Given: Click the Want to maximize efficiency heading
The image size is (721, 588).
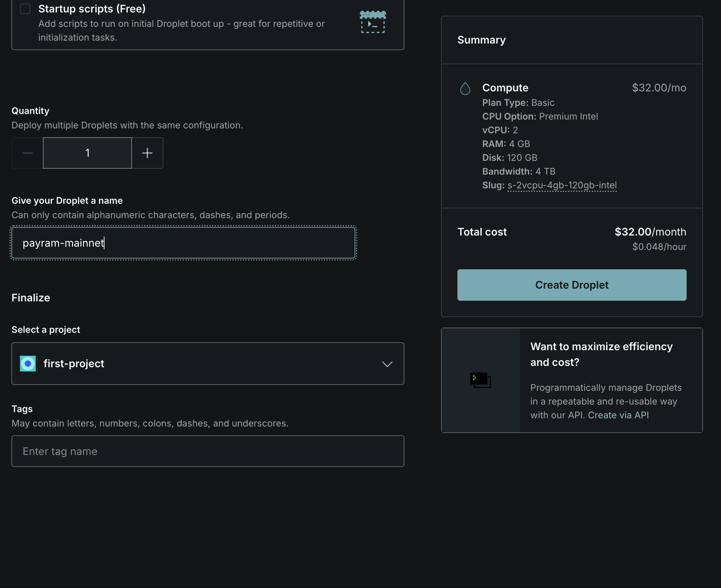Looking at the screenshot, I should coord(601,354).
